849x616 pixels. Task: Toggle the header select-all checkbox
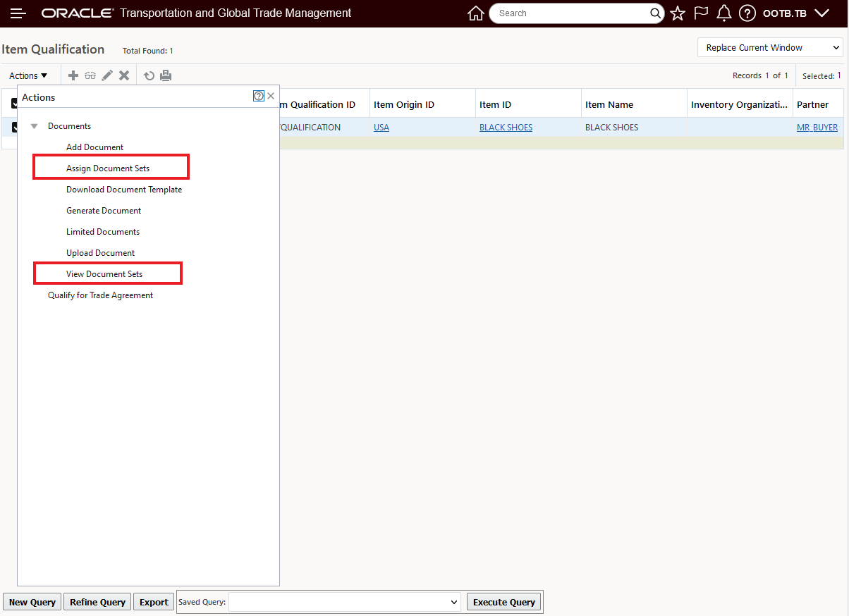14,104
